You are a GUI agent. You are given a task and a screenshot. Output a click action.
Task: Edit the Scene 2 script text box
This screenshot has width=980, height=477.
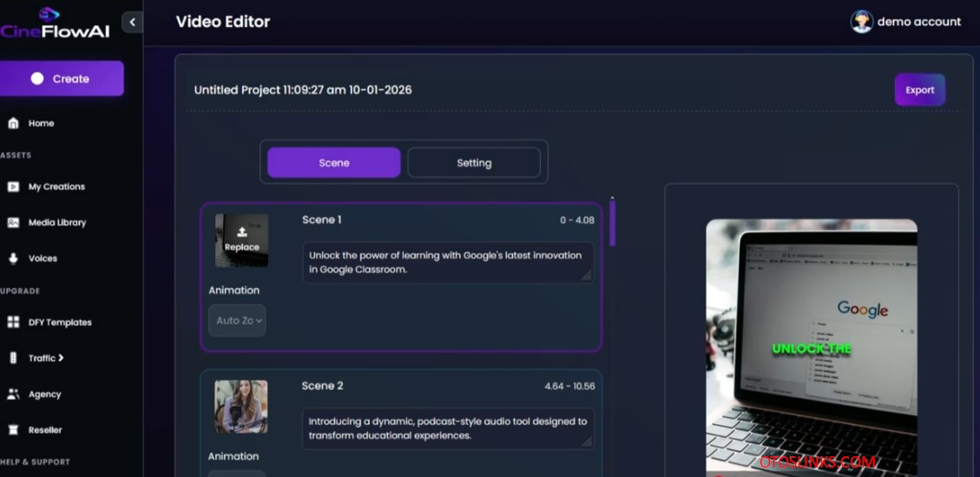pos(448,428)
